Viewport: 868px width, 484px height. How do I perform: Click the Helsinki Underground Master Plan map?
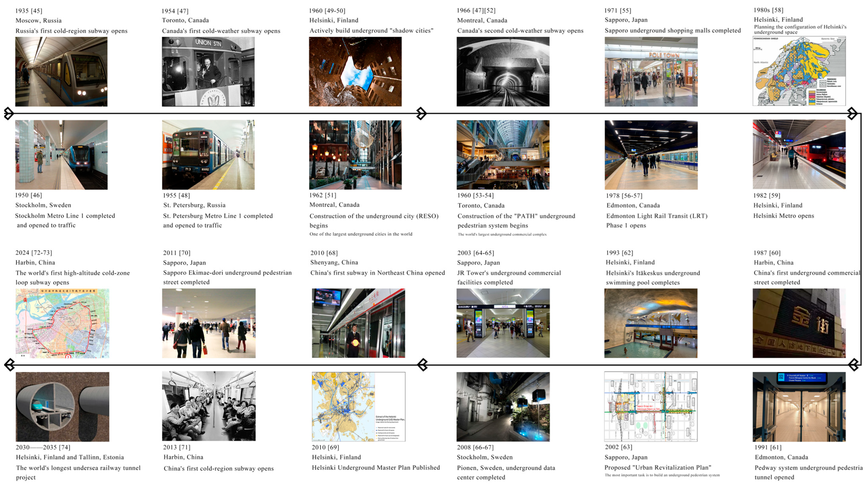point(358,406)
